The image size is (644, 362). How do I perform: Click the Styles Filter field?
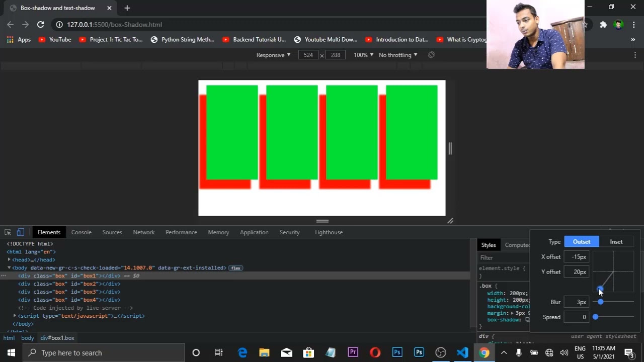click(503, 257)
